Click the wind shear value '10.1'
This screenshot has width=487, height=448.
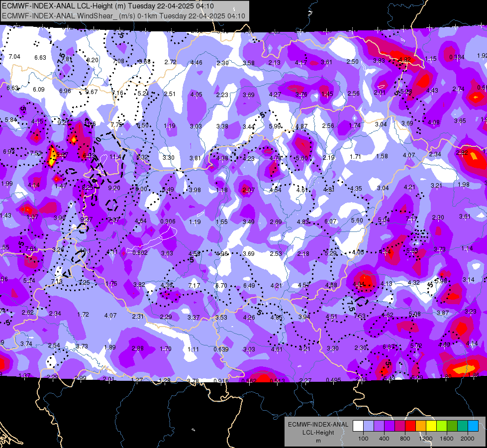[x=85, y=250]
